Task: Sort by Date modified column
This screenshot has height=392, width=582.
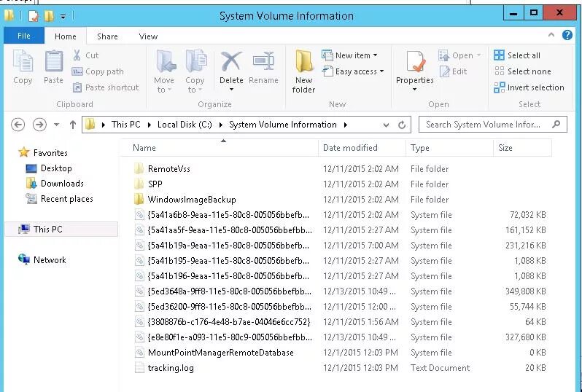Action: [362, 148]
